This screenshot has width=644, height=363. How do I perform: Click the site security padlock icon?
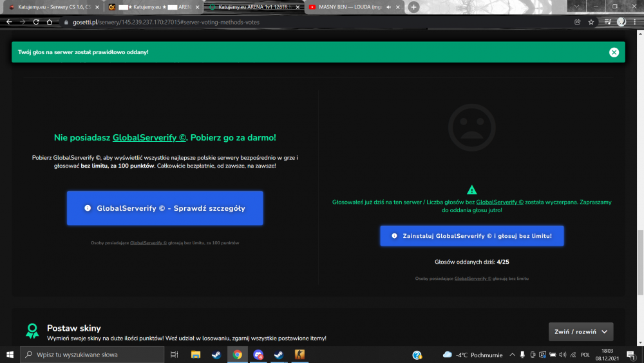66,22
